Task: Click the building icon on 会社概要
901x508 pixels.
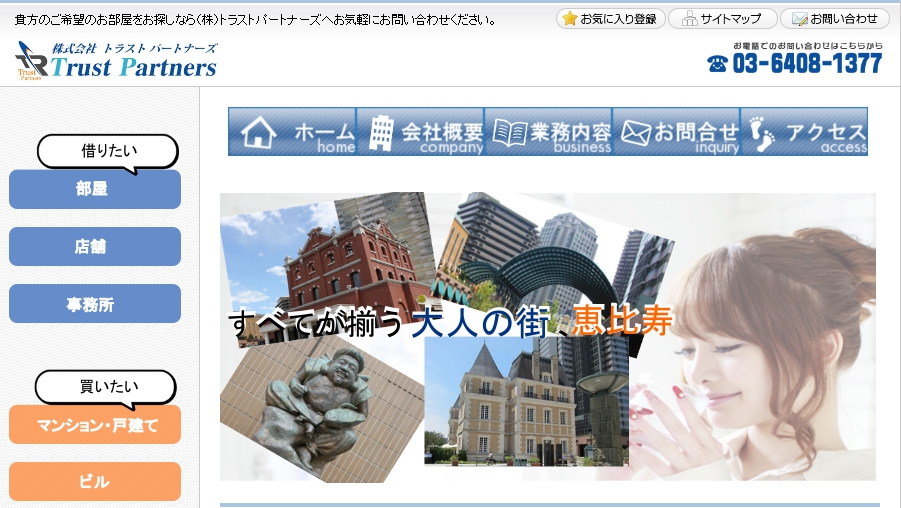Action: click(382, 133)
